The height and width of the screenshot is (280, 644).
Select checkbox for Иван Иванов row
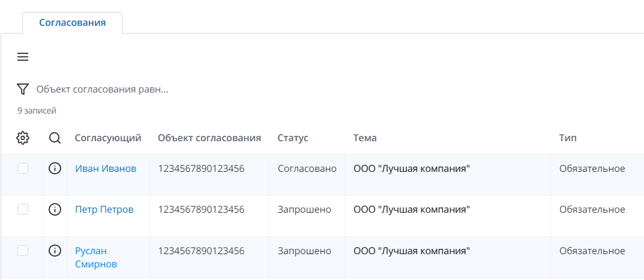pos(23,169)
